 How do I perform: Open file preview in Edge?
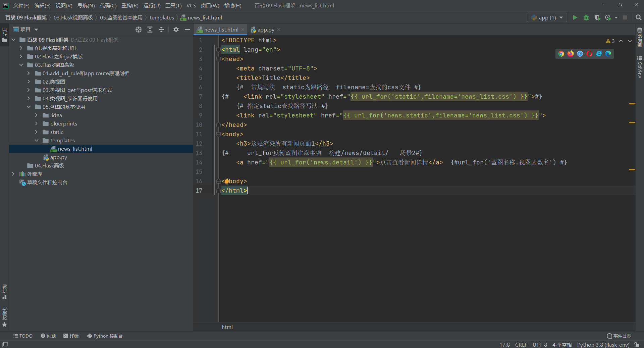(608, 54)
